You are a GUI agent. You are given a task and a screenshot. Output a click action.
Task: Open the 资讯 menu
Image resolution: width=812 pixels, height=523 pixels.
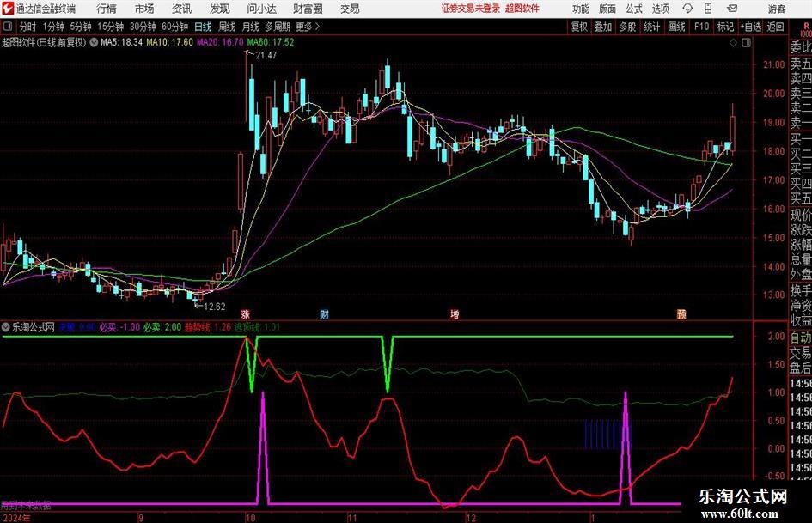pyautogui.click(x=182, y=9)
